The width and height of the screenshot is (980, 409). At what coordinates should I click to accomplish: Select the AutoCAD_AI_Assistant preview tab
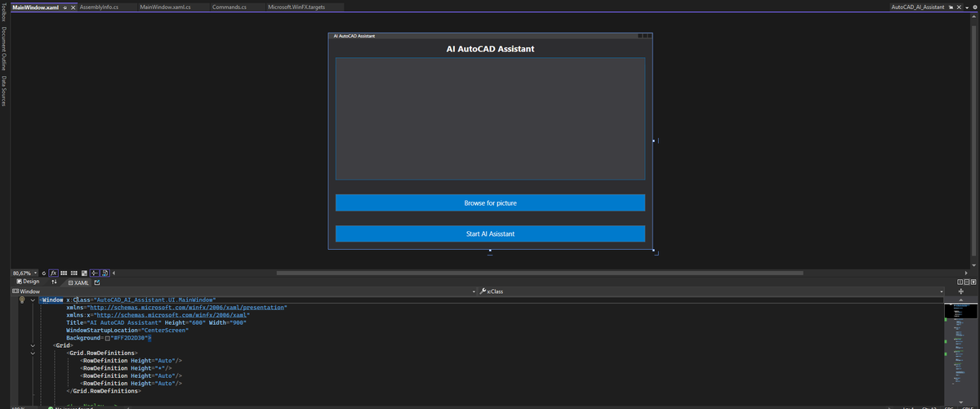click(x=918, y=7)
